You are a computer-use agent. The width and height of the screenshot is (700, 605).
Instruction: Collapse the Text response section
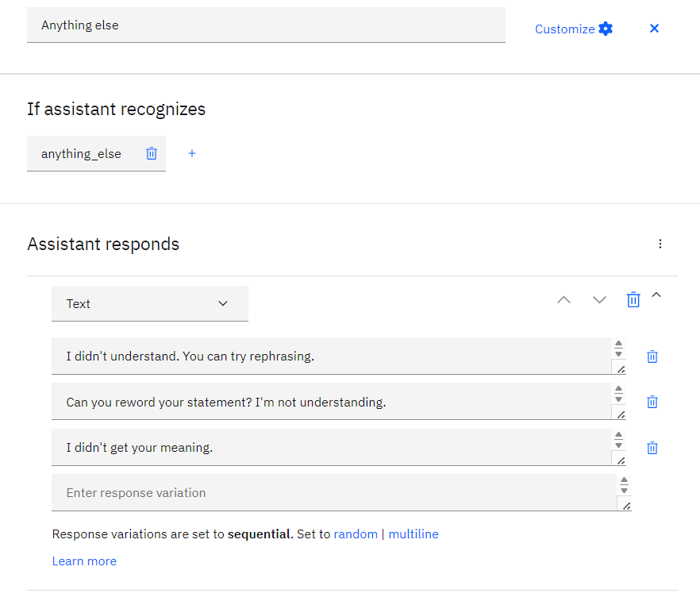click(656, 295)
